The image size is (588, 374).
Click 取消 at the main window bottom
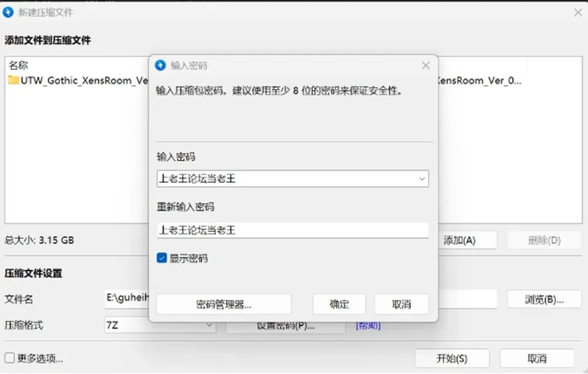pos(537,359)
